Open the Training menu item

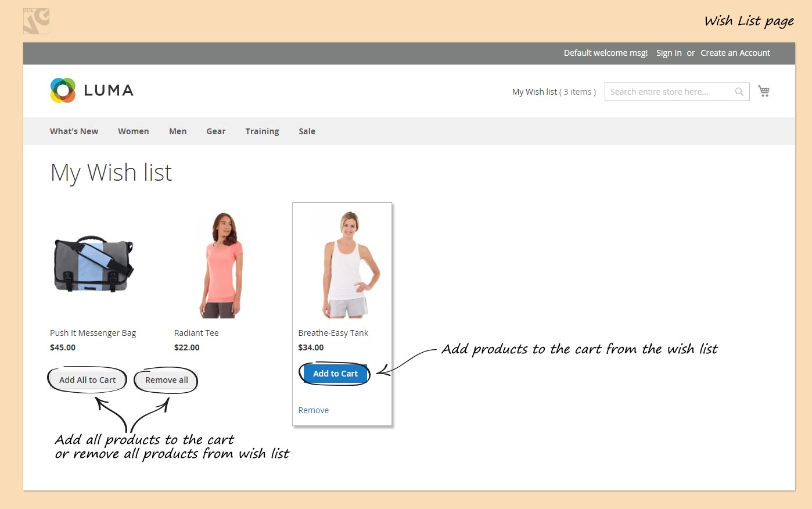pyautogui.click(x=262, y=131)
